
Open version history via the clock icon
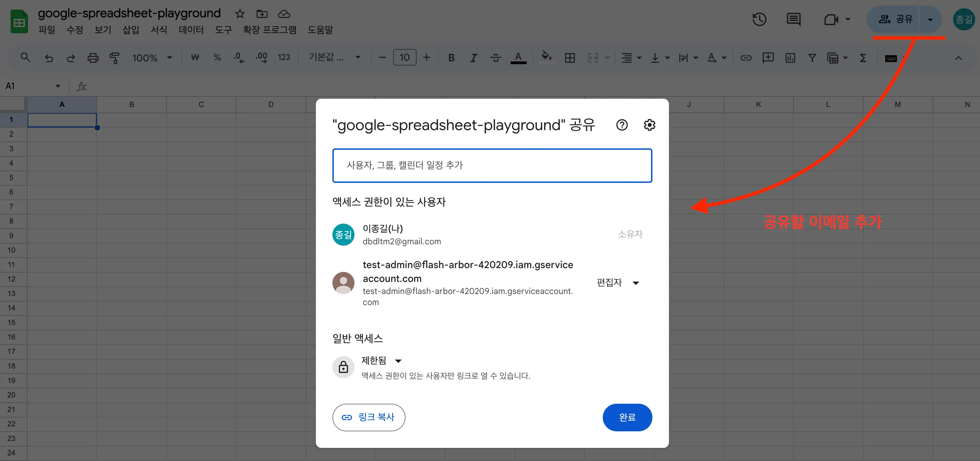pyautogui.click(x=760, y=19)
